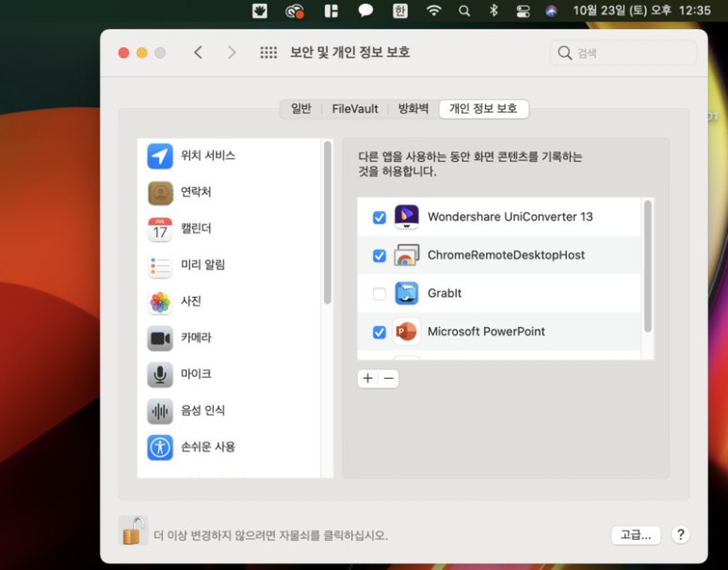Click the lock icon to prevent changes
The height and width of the screenshot is (570, 728).
(x=133, y=530)
